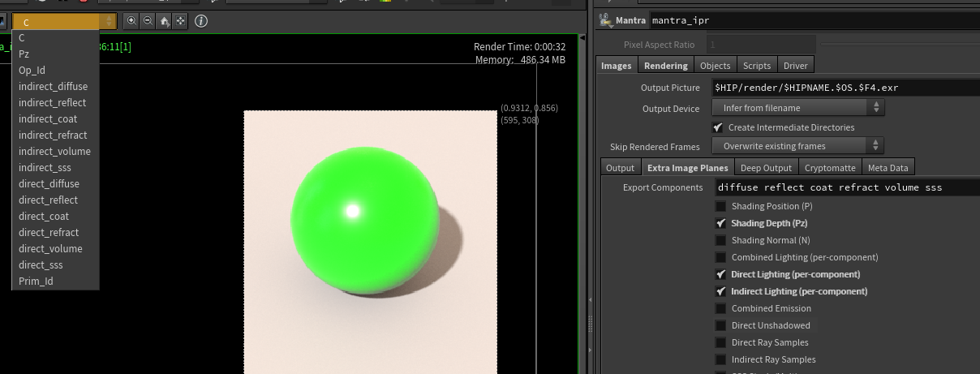Disable the Shading Depth (Pz) checkbox
This screenshot has width=980, height=374.
tap(720, 223)
